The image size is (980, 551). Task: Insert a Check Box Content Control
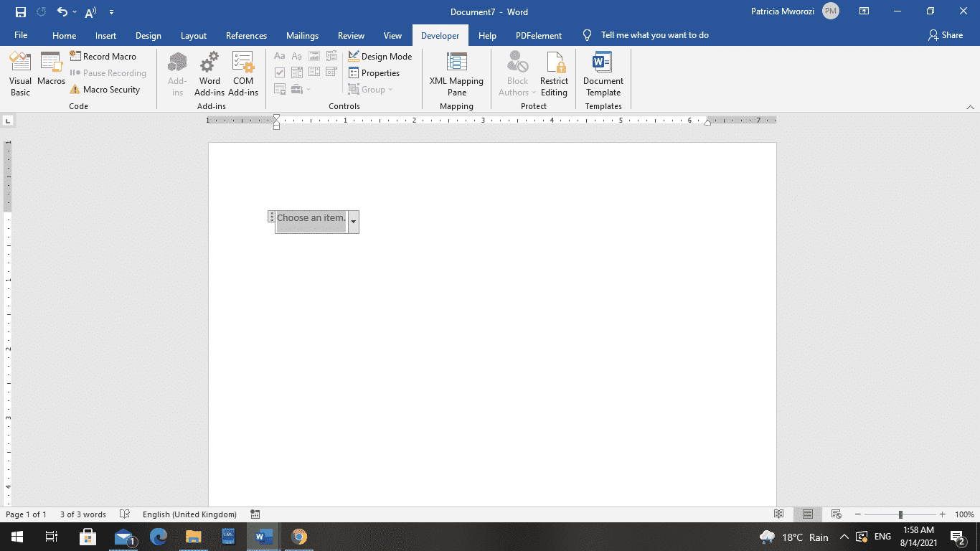[280, 72]
